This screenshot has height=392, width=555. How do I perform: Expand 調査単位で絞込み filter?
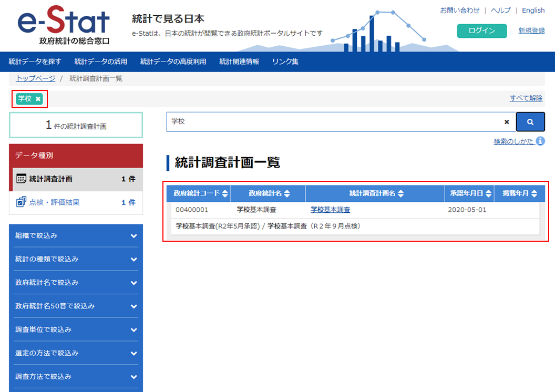point(76,329)
